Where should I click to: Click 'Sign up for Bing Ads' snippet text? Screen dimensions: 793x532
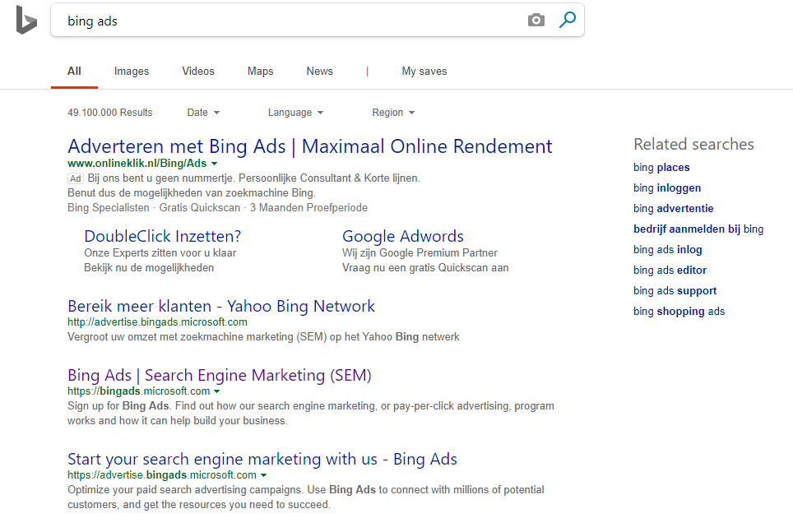click(310, 413)
